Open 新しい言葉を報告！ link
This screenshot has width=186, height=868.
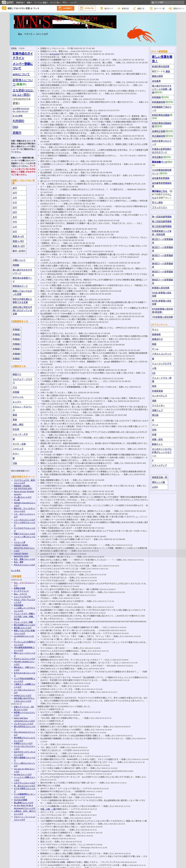(x=162, y=59)
